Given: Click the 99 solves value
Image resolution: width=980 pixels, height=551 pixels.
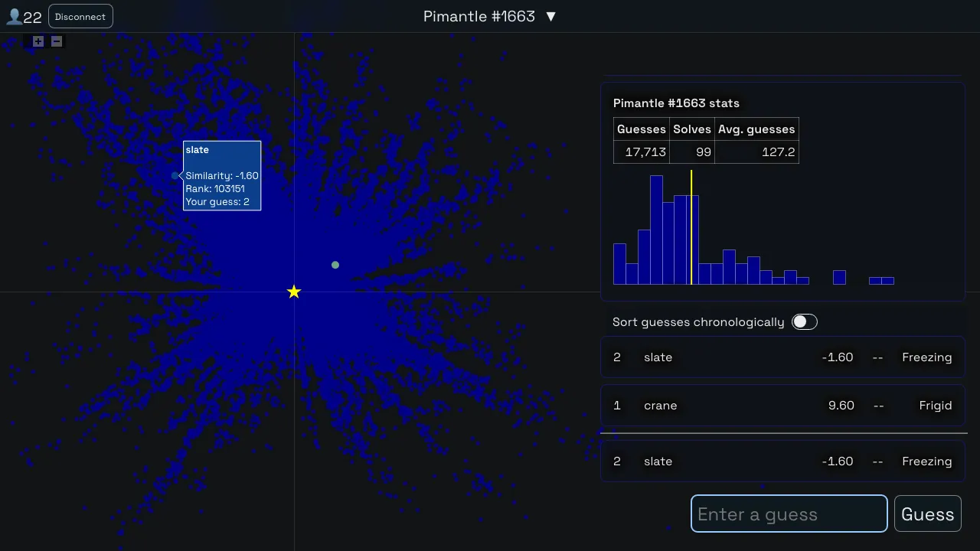Looking at the screenshot, I should pyautogui.click(x=704, y=152).
